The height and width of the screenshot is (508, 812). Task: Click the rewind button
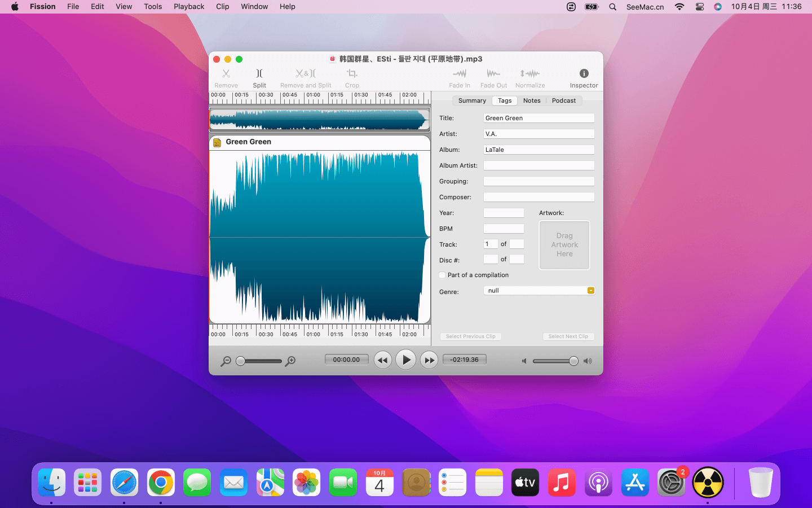[382, 360]
